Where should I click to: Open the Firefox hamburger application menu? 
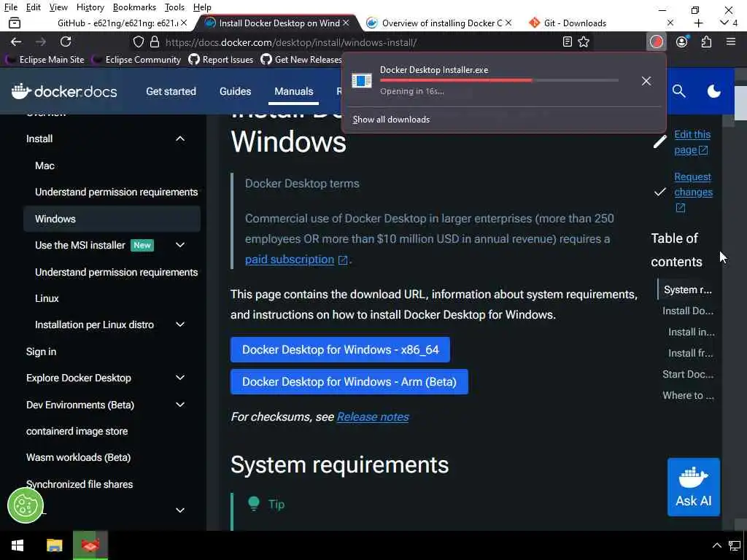[731, 42]
